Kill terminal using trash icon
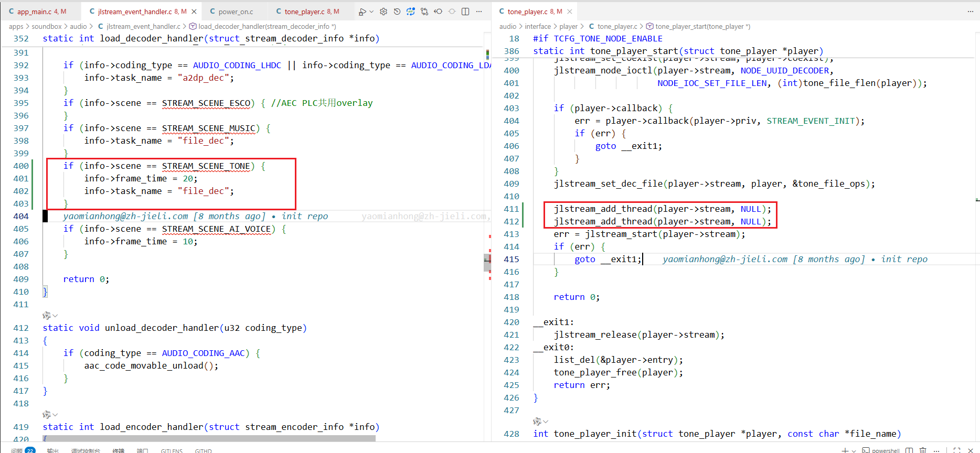This screenshot has width=980, height=453. [x=923, y=450]
